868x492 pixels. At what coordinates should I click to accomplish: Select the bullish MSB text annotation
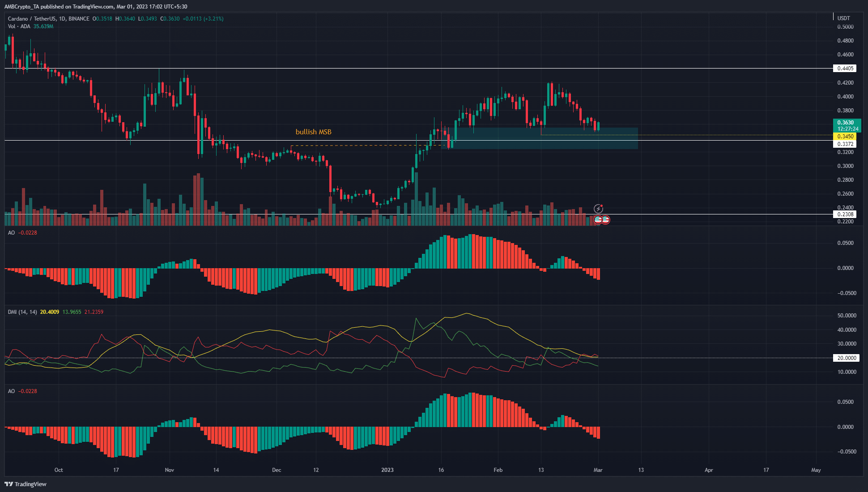click(x=313, y=132)
